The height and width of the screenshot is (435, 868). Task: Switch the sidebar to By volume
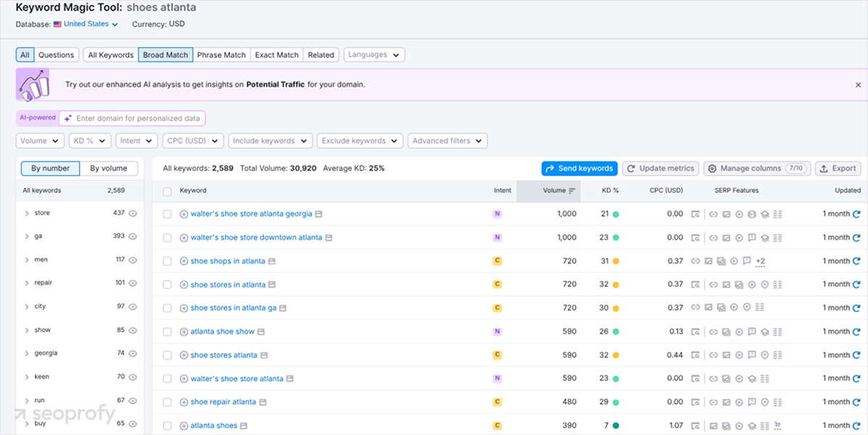click(109, 168)
